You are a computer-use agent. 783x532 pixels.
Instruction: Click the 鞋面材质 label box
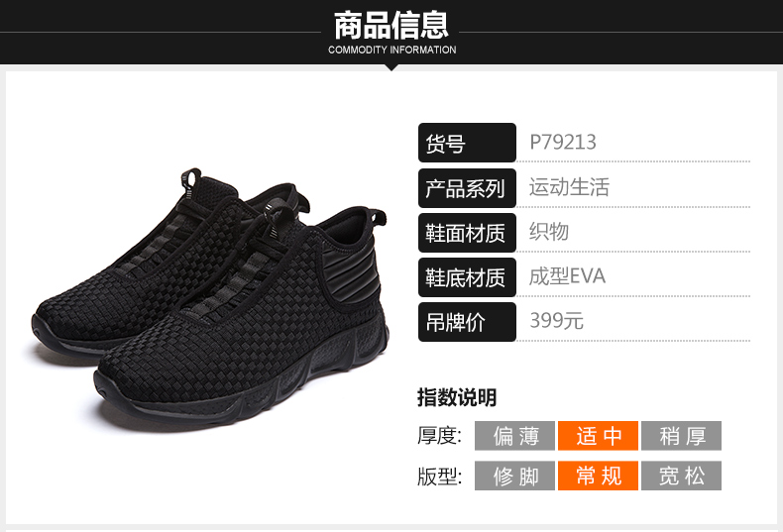[x=468, y=233]
